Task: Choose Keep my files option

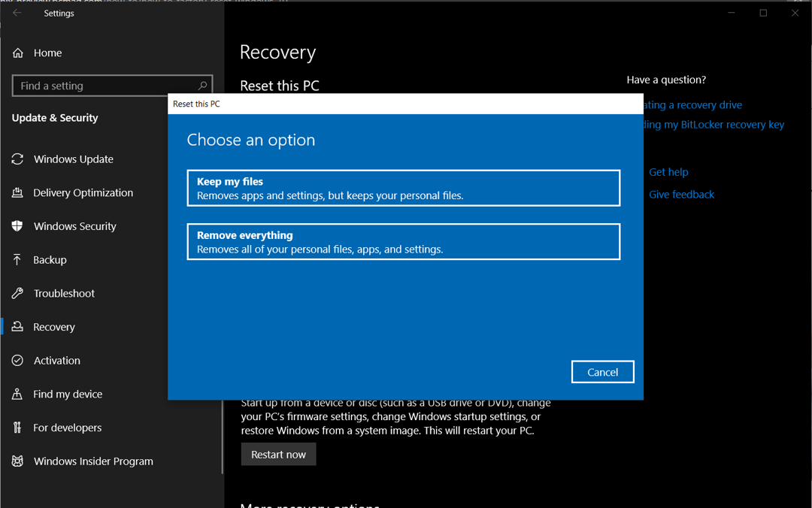Action: point(403,188)
